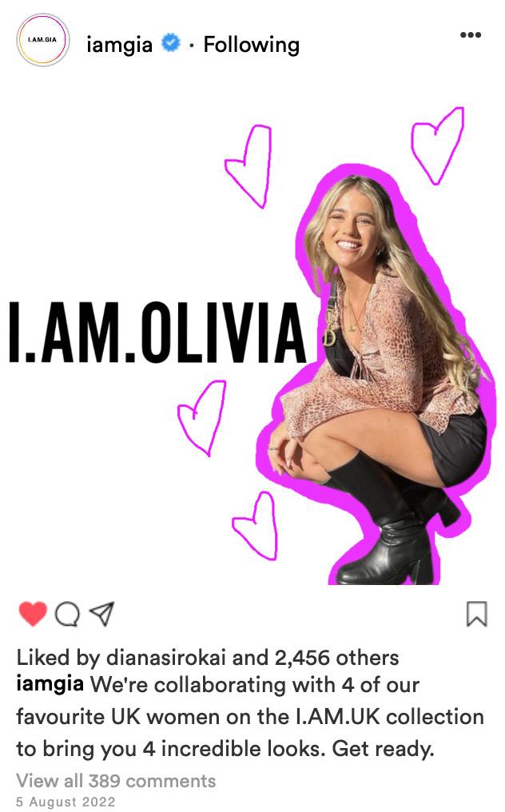
Task: Click the caption text about I.AM.UK collection
Action: point(251,717)
